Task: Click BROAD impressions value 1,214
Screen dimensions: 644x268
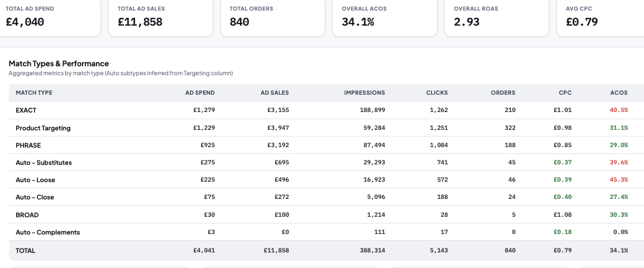Action: point(376,215)
